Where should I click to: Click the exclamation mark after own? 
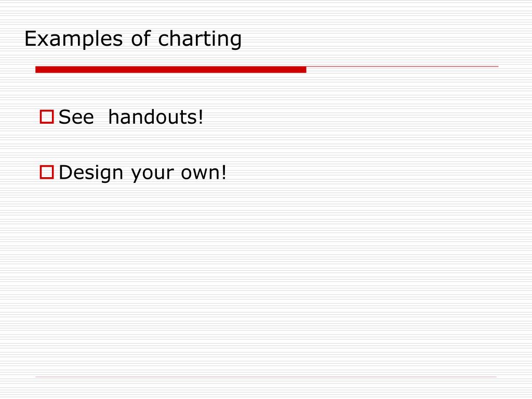pos(223,172)
